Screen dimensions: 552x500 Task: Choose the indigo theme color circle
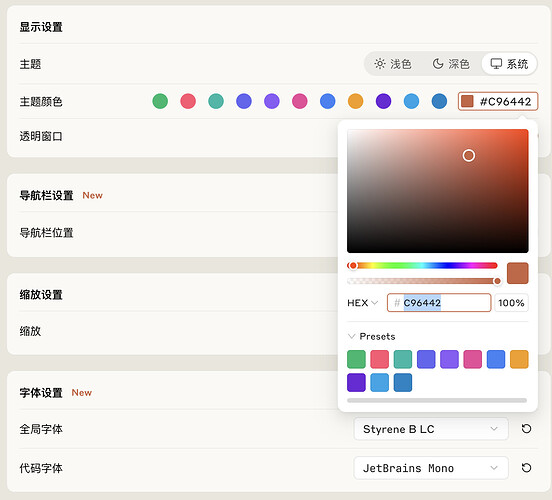click(244, 101)
